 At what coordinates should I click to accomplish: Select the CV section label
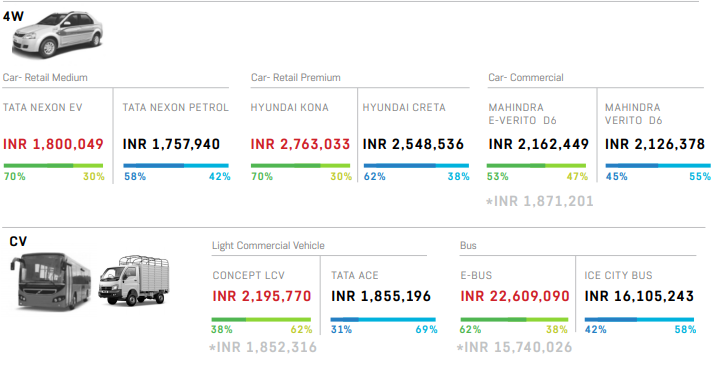click(x=18, y=241)
